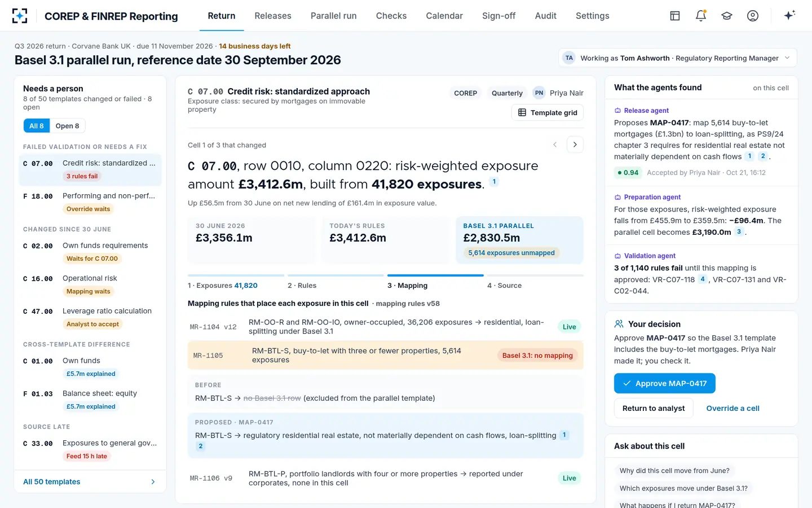
Task: Select the Open 8 filter toggle
Action: 67,126
